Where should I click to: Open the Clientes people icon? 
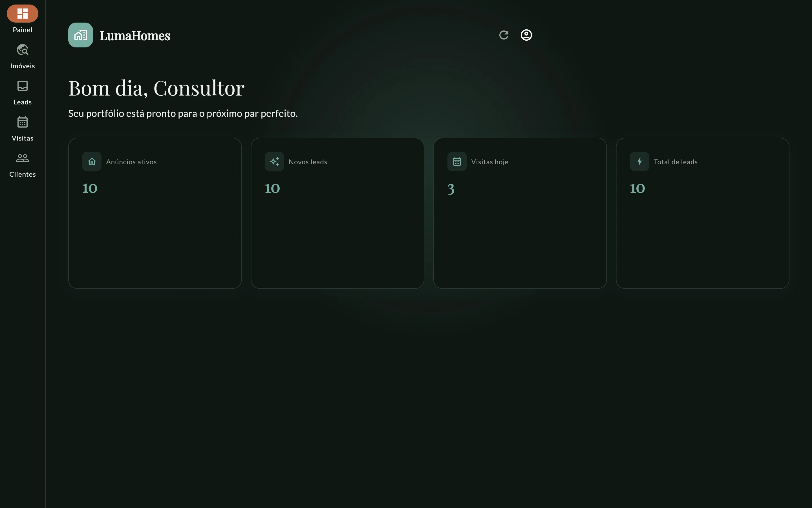(x=23, y=158)
